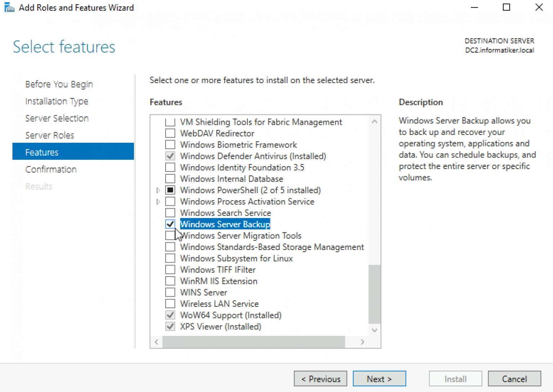
Task: Check Windows Biometric Framework
Action: click(170, 145)
